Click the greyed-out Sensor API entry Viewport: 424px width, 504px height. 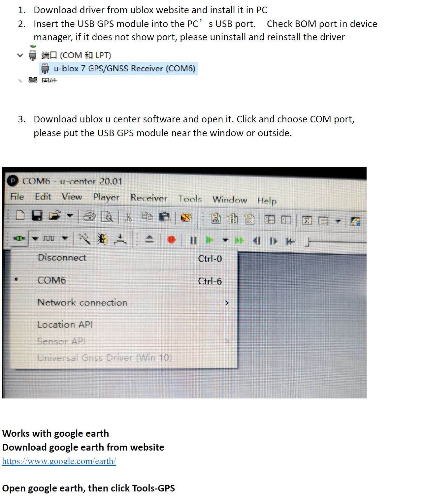(x=124, y=341)
